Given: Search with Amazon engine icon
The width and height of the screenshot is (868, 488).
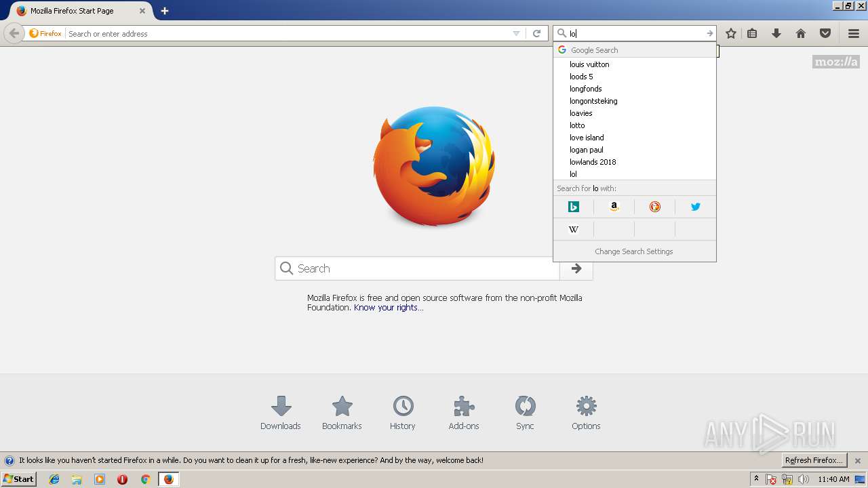Looking at the screenshot, I should click(614, 207).
